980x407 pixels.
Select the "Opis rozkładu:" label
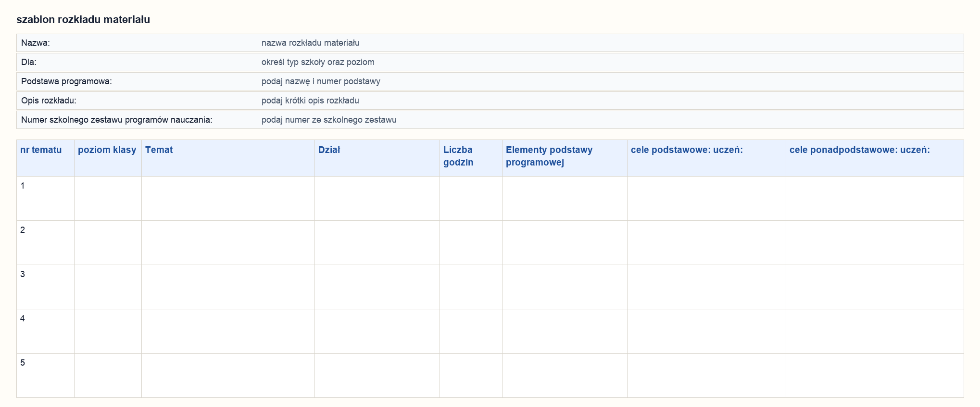tap(49, 101)
